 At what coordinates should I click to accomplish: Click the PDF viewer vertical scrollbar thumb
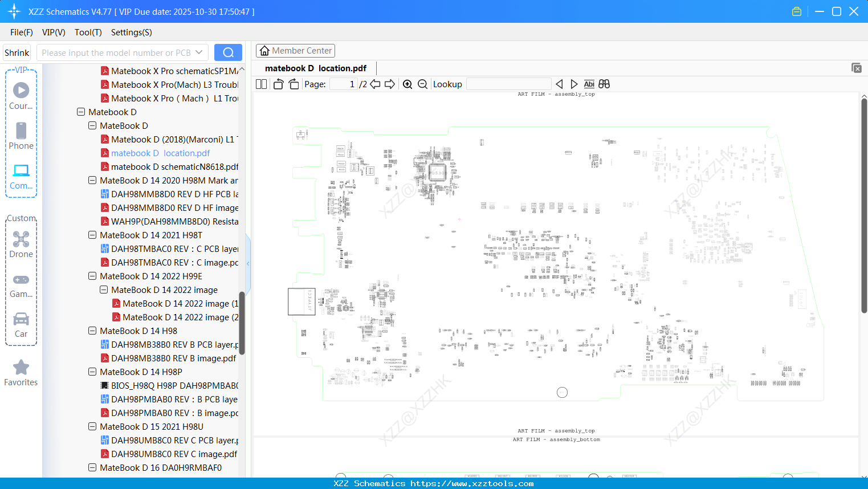pos(864,206)
